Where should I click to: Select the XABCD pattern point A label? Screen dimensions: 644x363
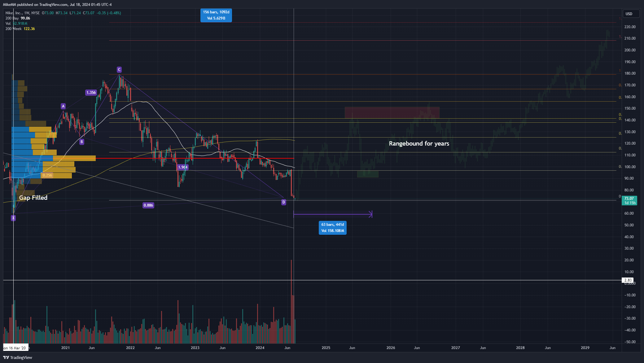pos(63,106)
